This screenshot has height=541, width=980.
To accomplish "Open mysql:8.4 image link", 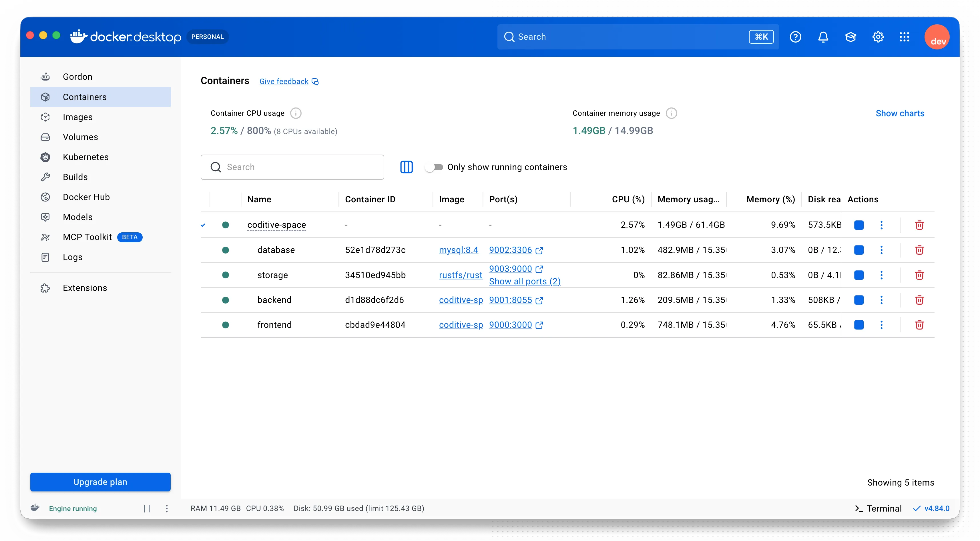I will click(459, 250).
